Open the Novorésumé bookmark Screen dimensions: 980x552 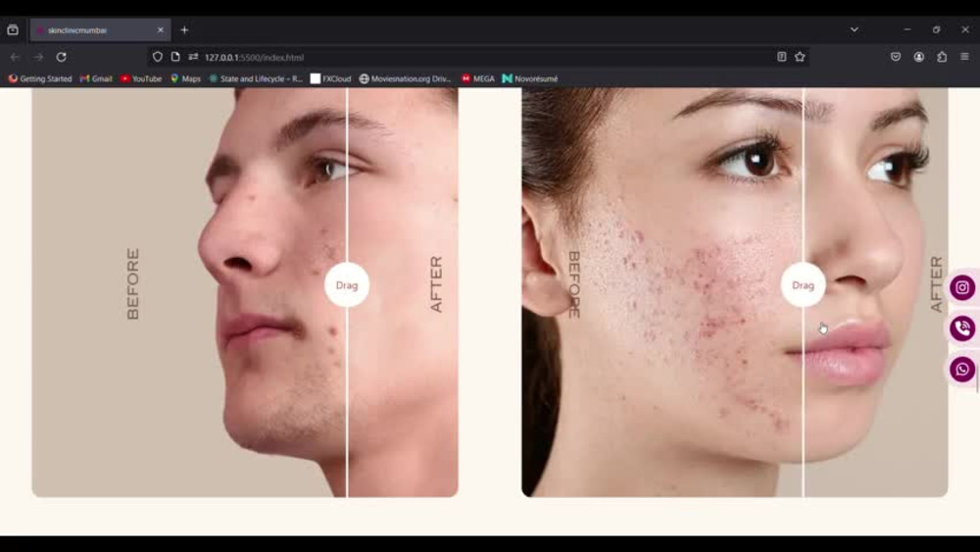pos(530,78)
